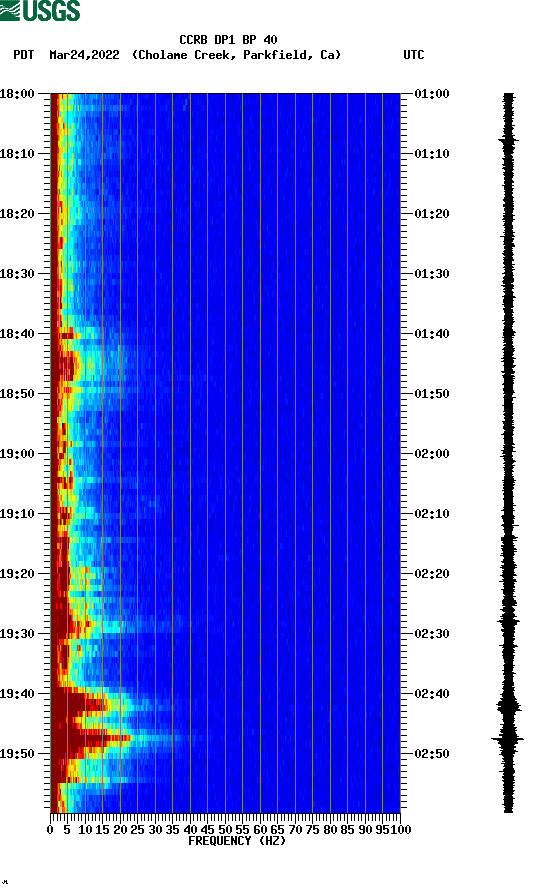Click the 19:00 PDT time label
552x893 pixels.
click(x=17, y=453)
